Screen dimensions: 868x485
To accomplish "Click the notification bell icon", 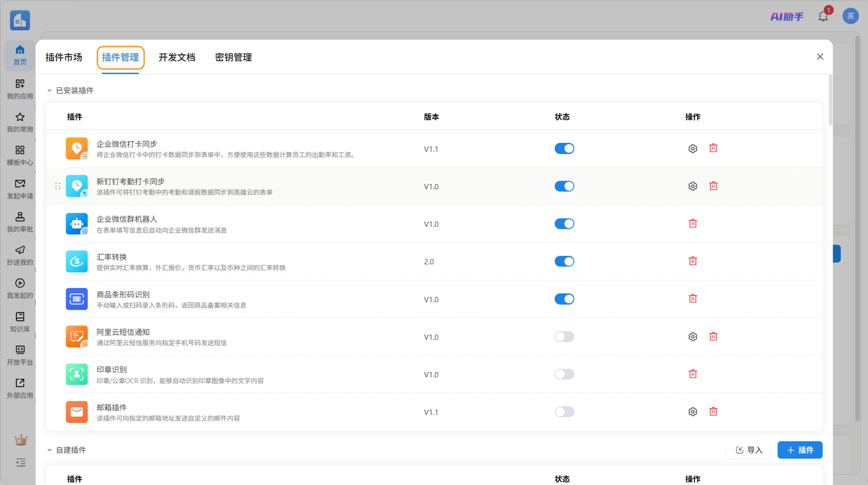I will (x=823, y=16).
